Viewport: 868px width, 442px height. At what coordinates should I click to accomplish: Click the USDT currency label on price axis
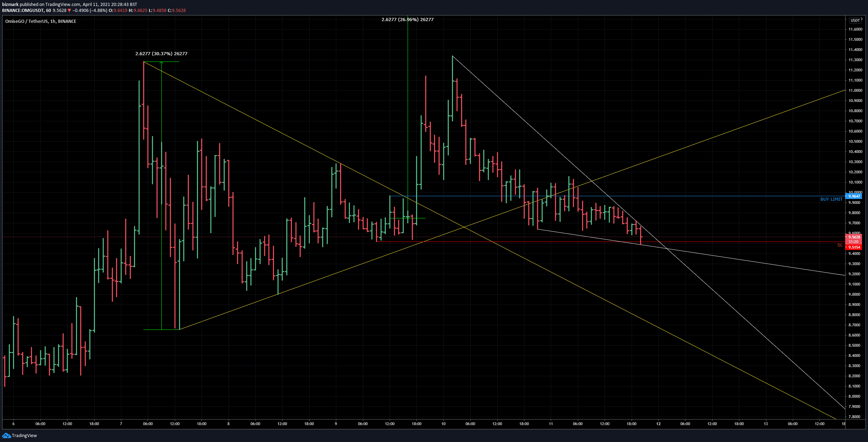[855, 20]
